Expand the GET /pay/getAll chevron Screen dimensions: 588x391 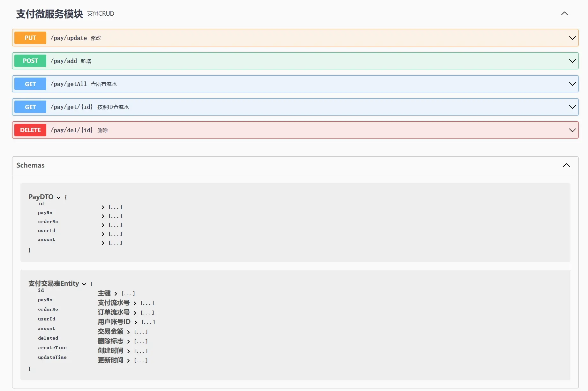(572, 84)
